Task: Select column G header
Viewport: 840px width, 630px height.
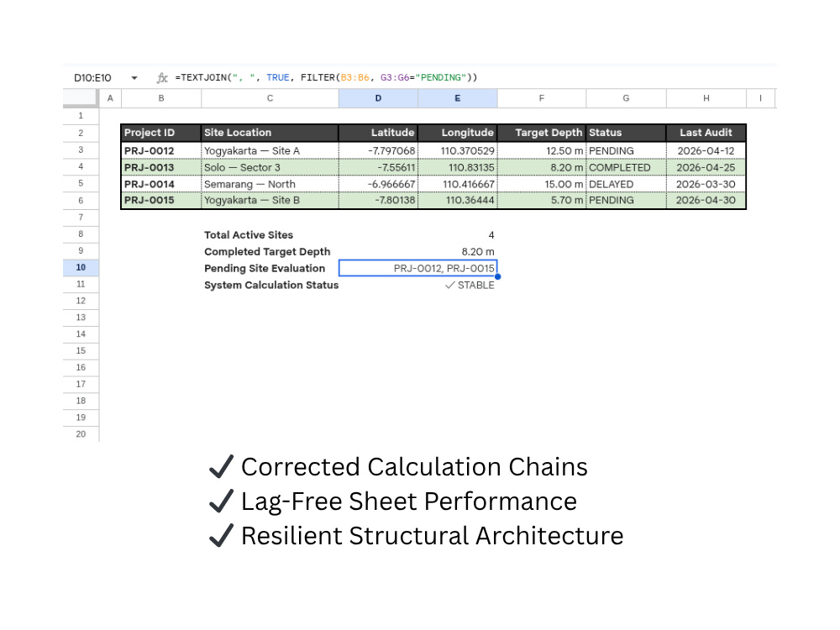Action: pyautogui.click(x=627, y=98)
